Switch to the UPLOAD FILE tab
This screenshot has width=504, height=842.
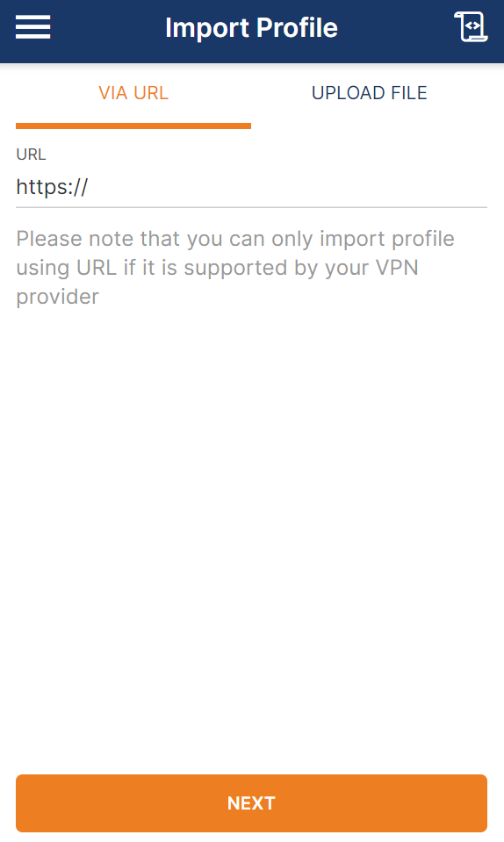coord(370,93)
